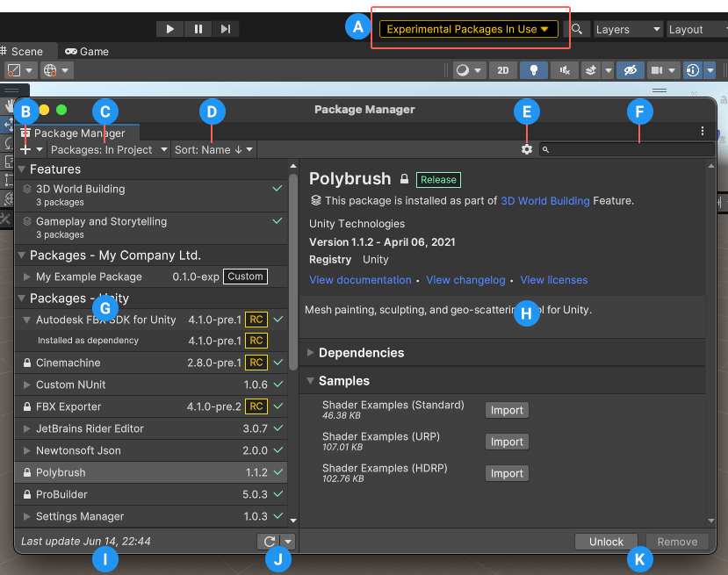Open the Sort: Name dropdown

pyautogui.click(x=213, y=150)
